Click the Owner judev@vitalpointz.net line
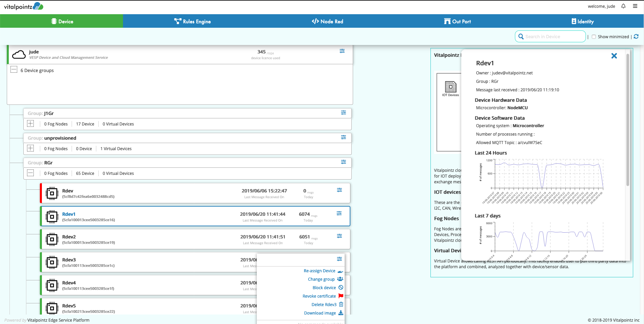Viewport: 644px width, 324px height. [504, 73]
